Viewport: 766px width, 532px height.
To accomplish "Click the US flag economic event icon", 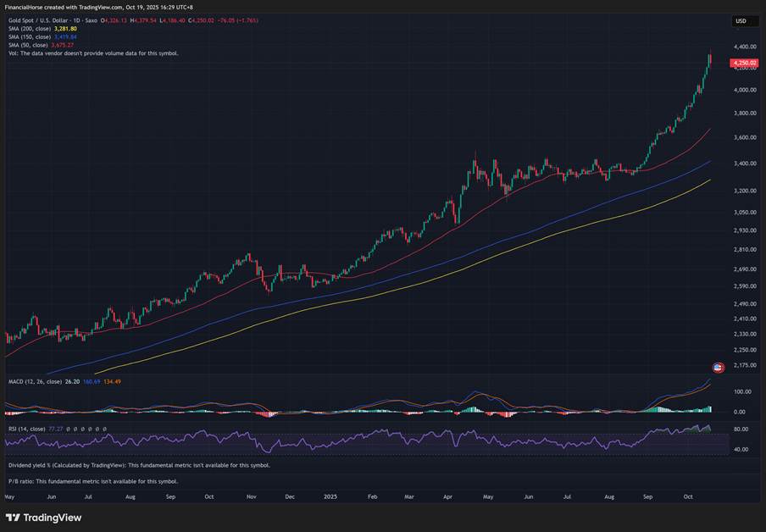I will 719,368.
